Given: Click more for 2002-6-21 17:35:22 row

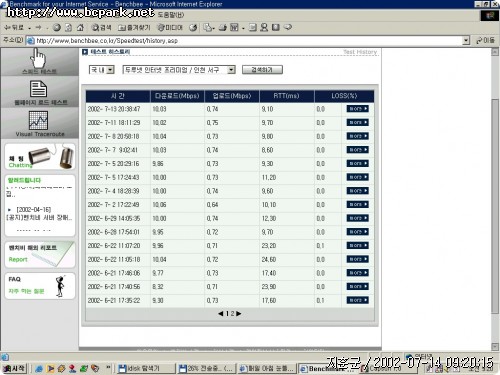Looking at the screenshot, I should pos(357,300).
